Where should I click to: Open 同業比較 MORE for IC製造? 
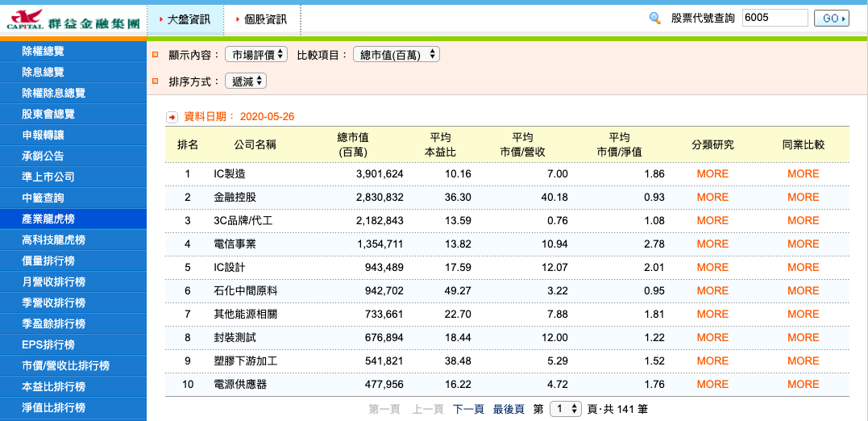(x=804, y=174)
